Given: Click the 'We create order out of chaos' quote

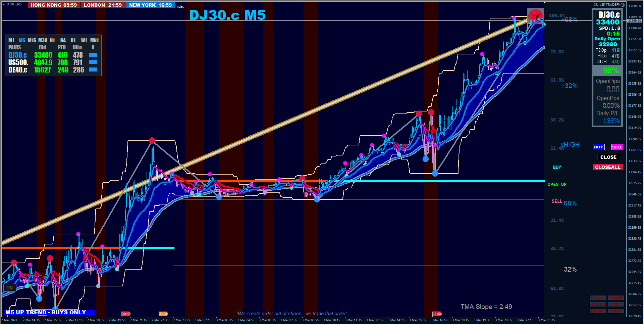Looking at the screenshot, I should [292, 314].
